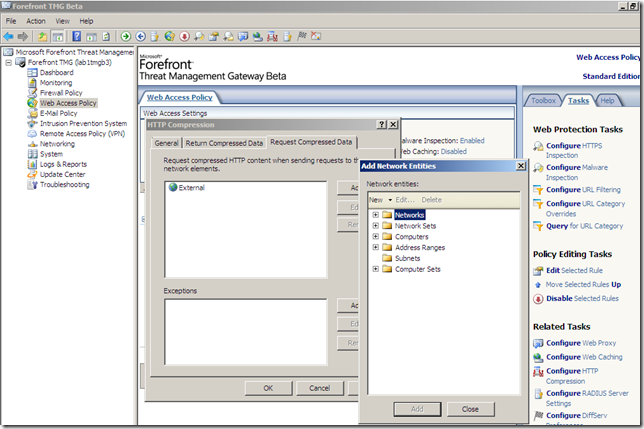Click the Exceptions list box
The image size is (644, 429).
pos(246,332)
